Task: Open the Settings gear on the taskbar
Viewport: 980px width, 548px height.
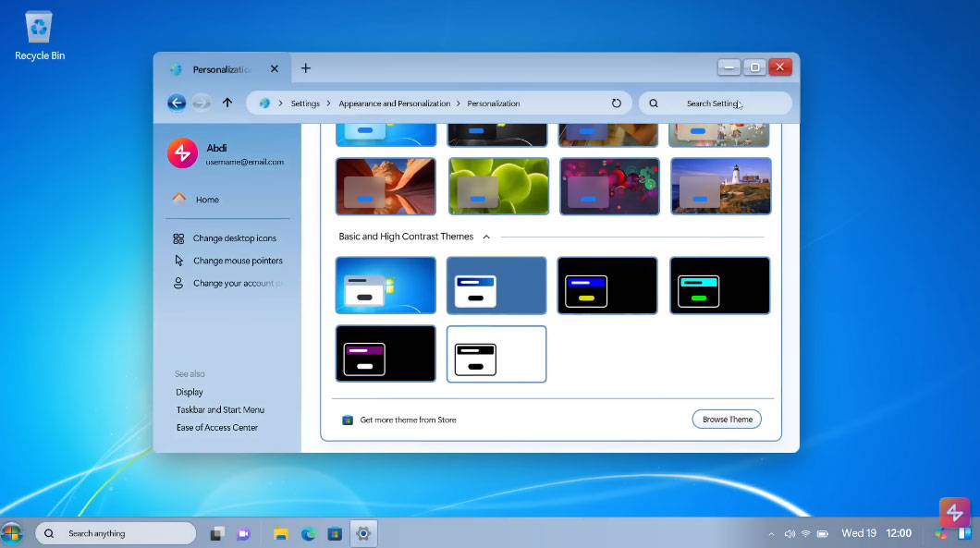Action: tap(363, 533)
